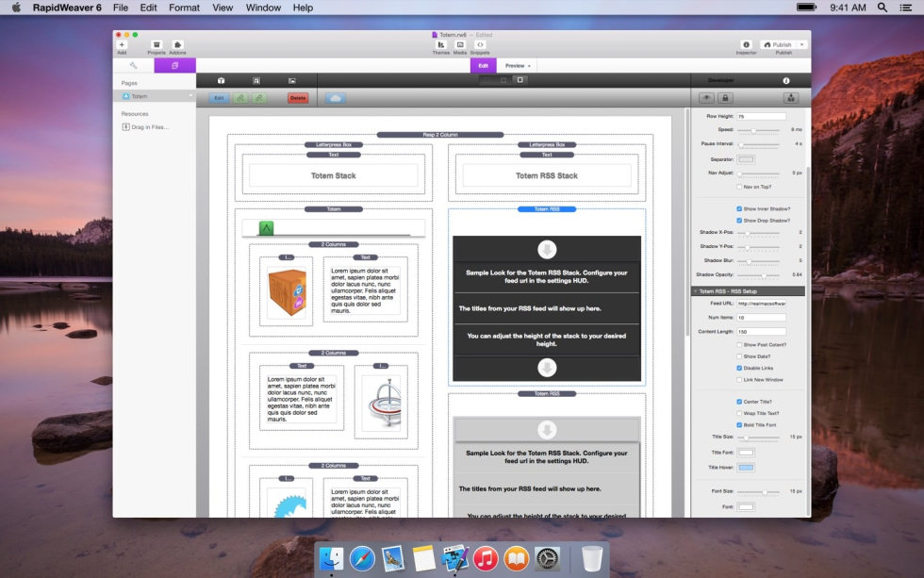Screen dimensions: 924x578
Task: Click the Num Items input field
Action: click(x=762, y=318)
